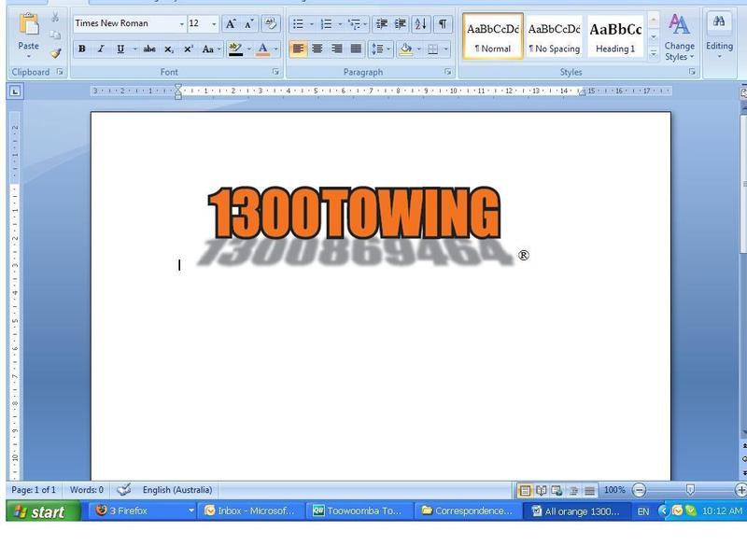
Task: Open the highlight color dropdown arrow
Action: point(249,49)
